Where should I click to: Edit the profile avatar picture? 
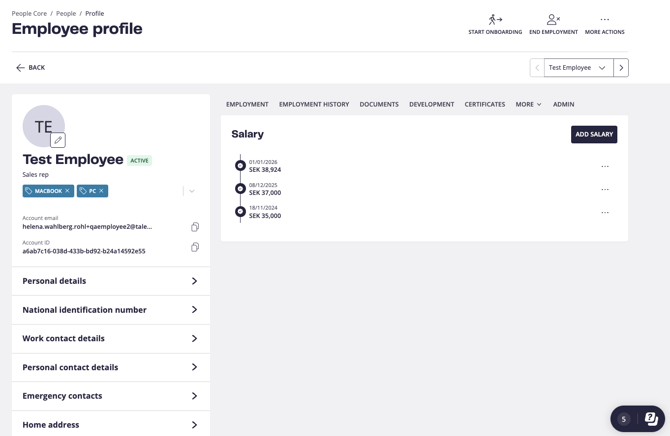[58, 141]
